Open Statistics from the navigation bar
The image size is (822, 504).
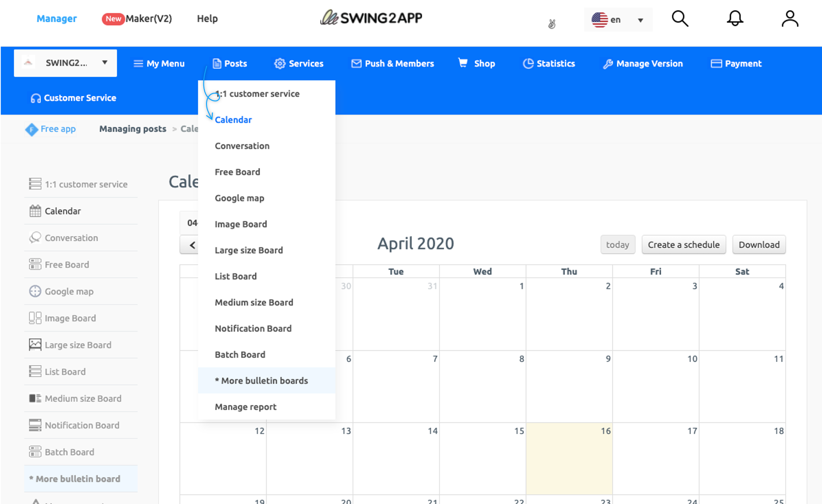click(x=549, y=64)
